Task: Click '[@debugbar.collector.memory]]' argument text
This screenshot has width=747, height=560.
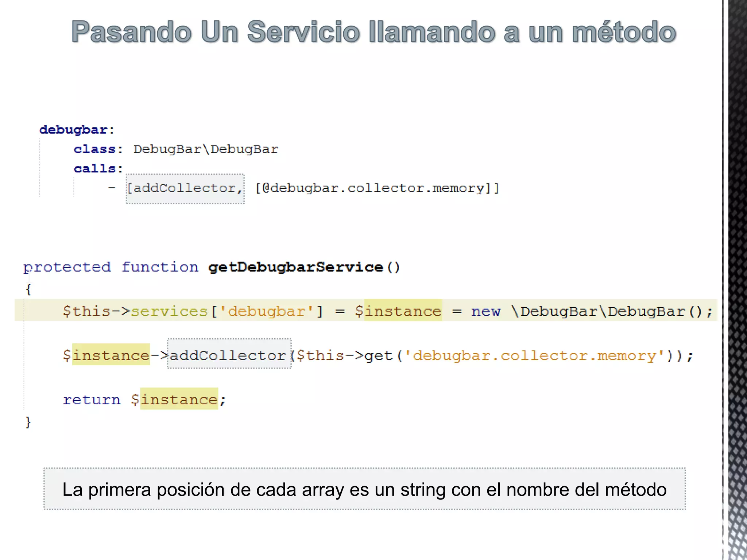Action: [377, 188]
